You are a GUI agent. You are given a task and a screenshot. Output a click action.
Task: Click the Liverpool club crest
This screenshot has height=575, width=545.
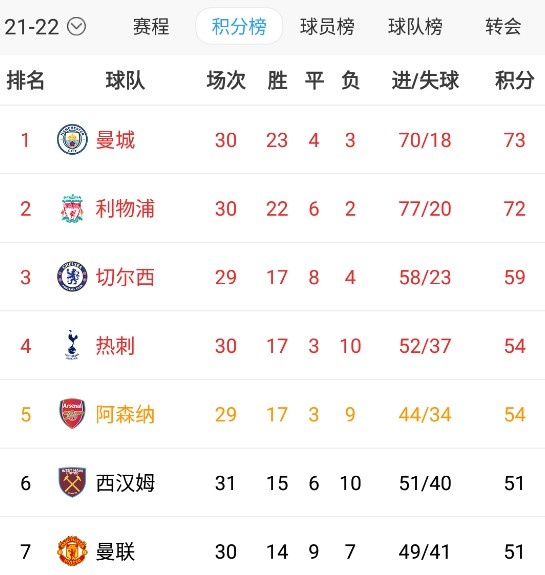click(x=72, y=208)
